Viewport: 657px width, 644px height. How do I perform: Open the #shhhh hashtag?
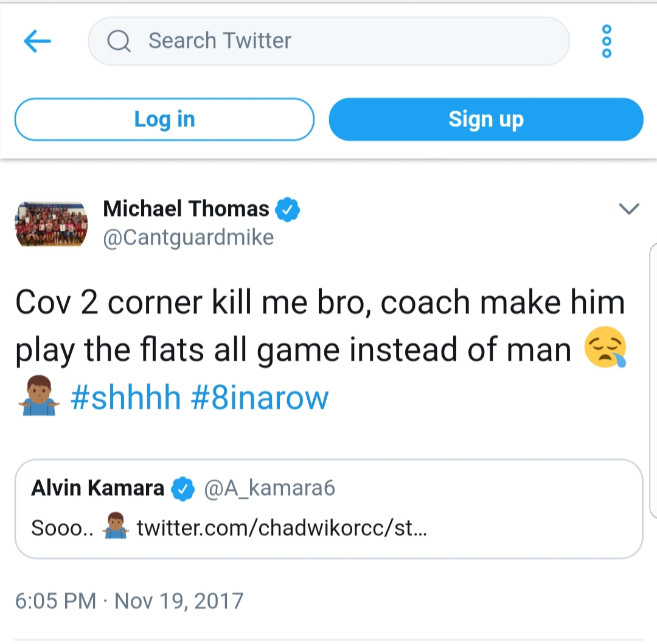[126, 398]
